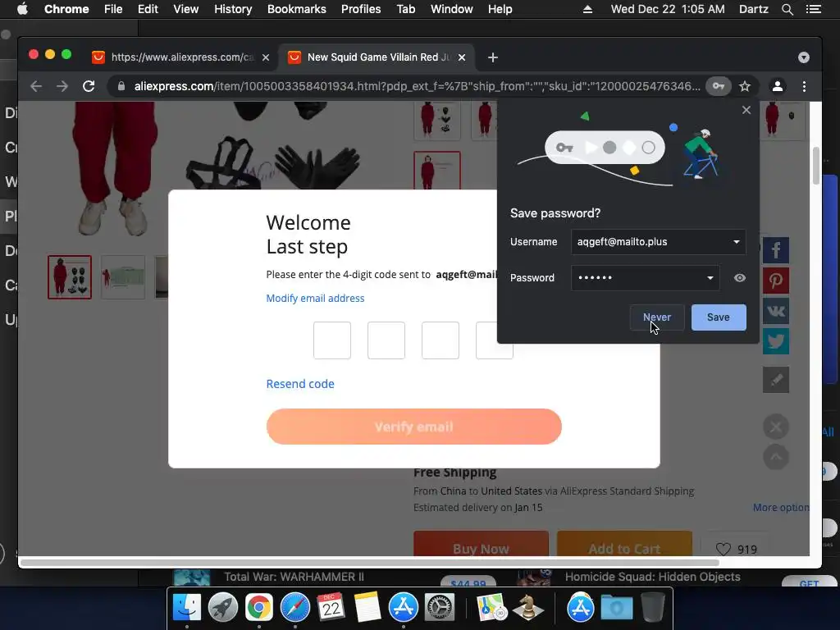This screenshot has width=840, height=630.
Task: Open System Preferences from the Dock
Action: coord(440,608)
